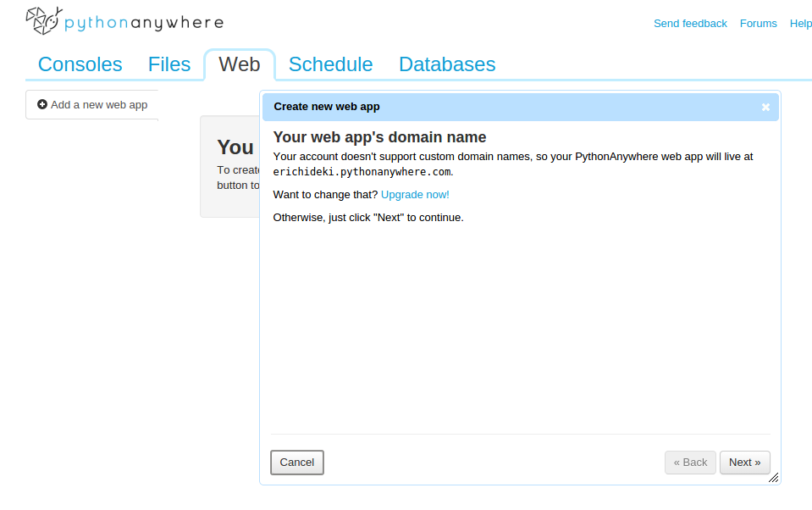Image resolution: width=812 pixels, height=510 pixels.
Task: Click Send feedback link
Action: [690, 24]
